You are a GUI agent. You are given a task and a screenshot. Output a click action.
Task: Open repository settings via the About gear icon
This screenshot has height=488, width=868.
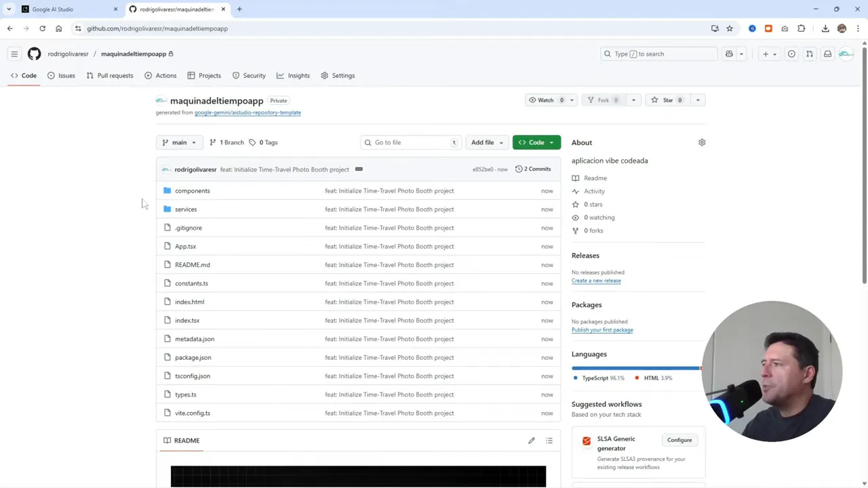[x=702, y=142]
